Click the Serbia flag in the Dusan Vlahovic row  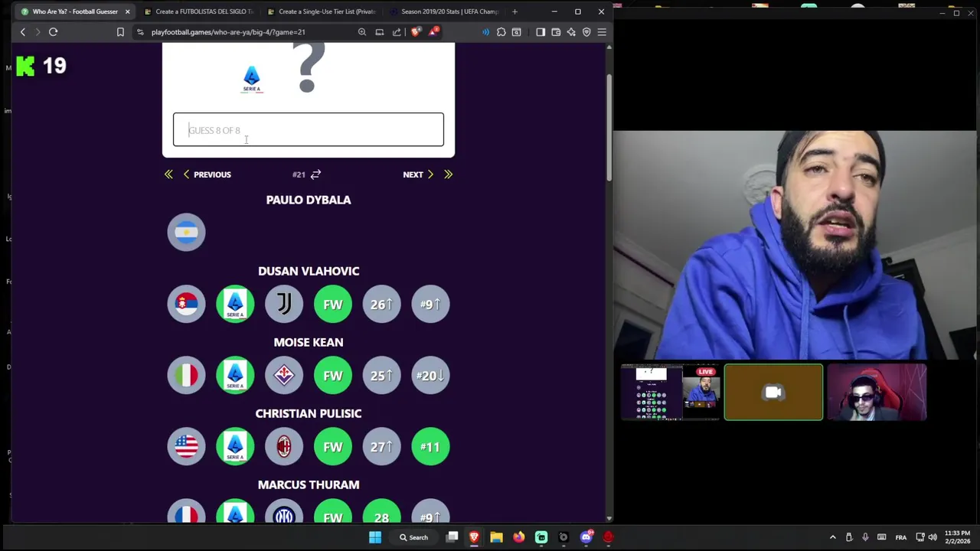(186, 304)
